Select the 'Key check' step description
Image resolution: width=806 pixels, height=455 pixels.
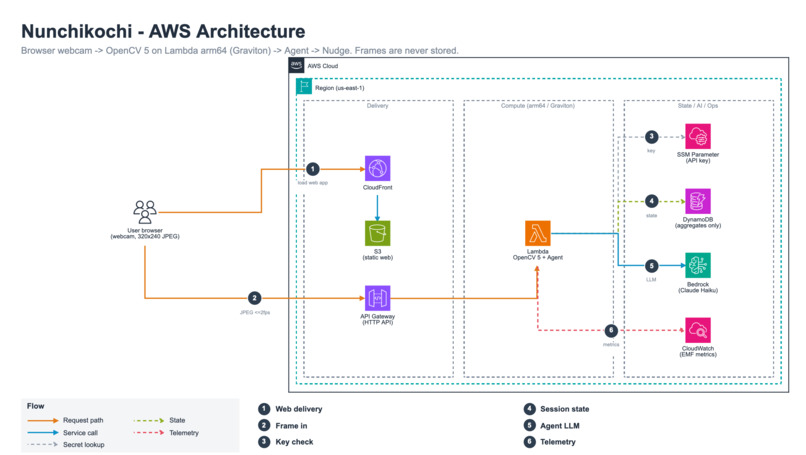click(294, 442)
